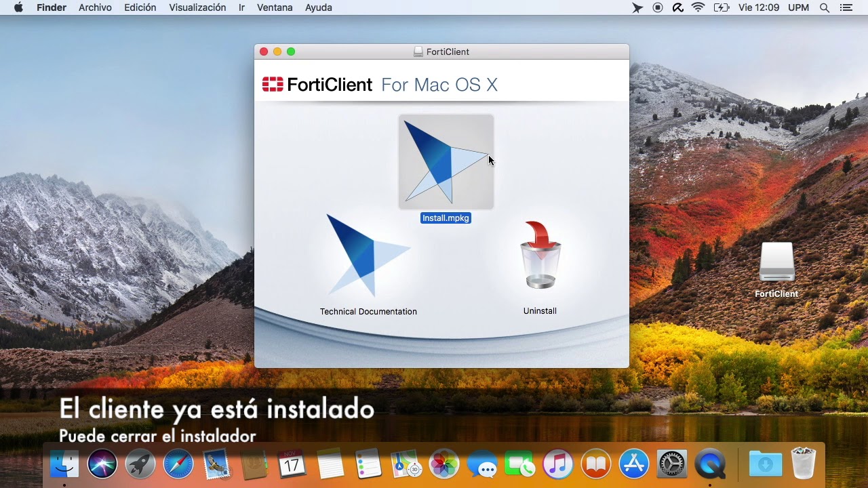The image size is (868, 488).
Task: Open Notes from the Dock
Action: point(330,464)
